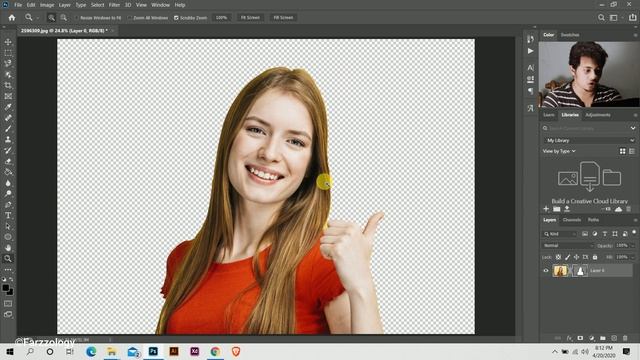The height and width of the screenshot is (360, 640).
Task: Switch to the Channels tab
Action: (x=571, y=220)
